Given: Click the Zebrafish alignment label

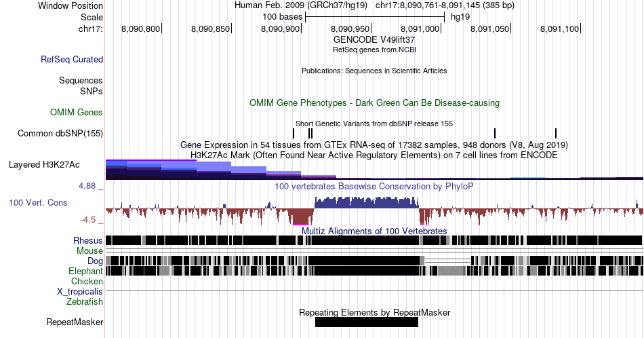Looking at the screenshot, I should click(x=85, y=301).
